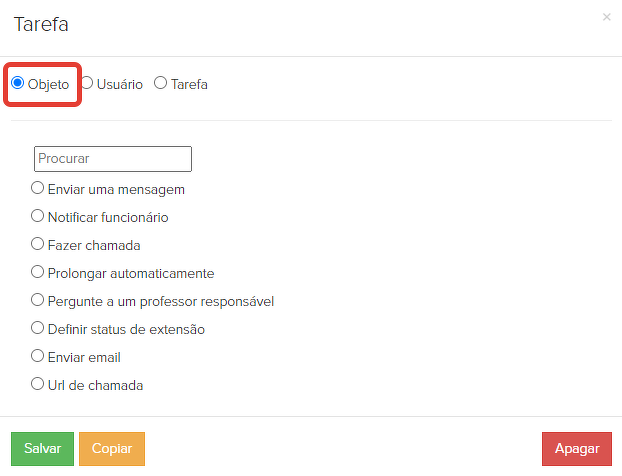The width and height of the screenshot is (622, 476).
Task: Choose 'Definir status de extensão' action
Action: (38, 328)
